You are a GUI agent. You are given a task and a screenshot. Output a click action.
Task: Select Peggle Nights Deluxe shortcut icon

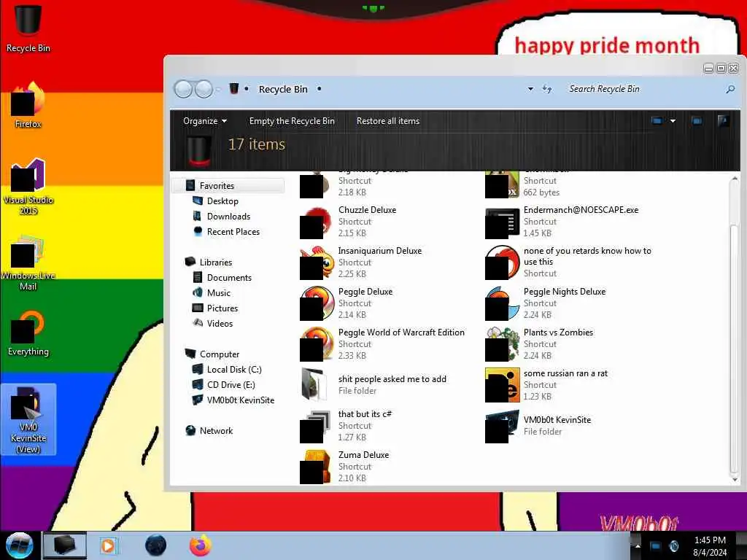[502, 303]
